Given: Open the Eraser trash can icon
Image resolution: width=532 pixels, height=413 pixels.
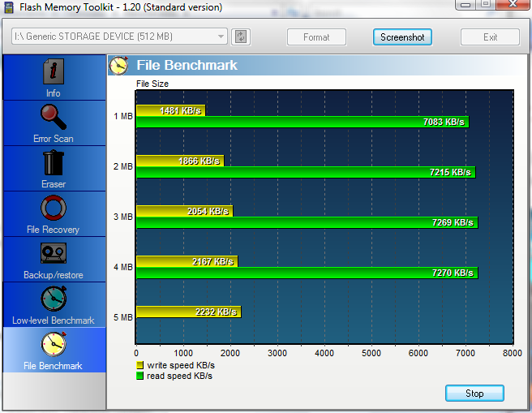Looking at the screenshot, I should (54, 163).
